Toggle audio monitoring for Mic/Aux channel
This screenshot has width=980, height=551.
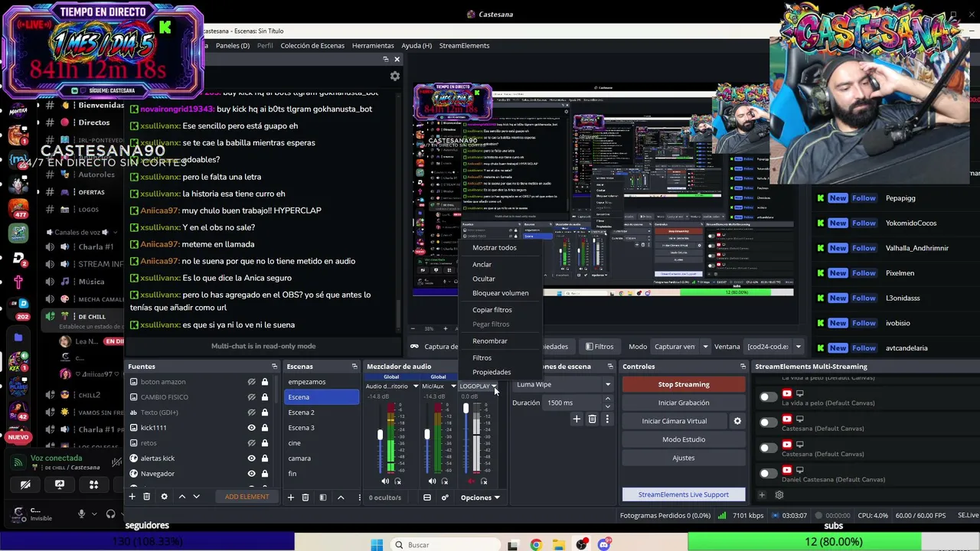click(444, 481)
